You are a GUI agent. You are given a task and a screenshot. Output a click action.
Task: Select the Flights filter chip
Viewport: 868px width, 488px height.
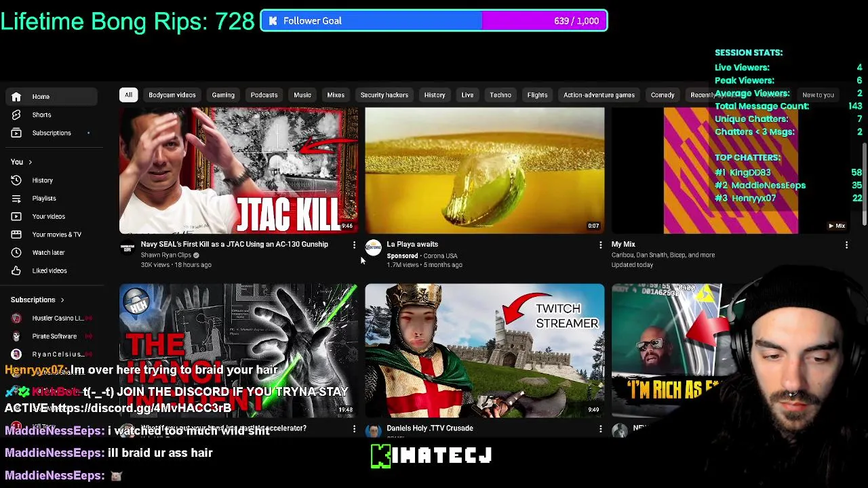(x=537, y=95)
